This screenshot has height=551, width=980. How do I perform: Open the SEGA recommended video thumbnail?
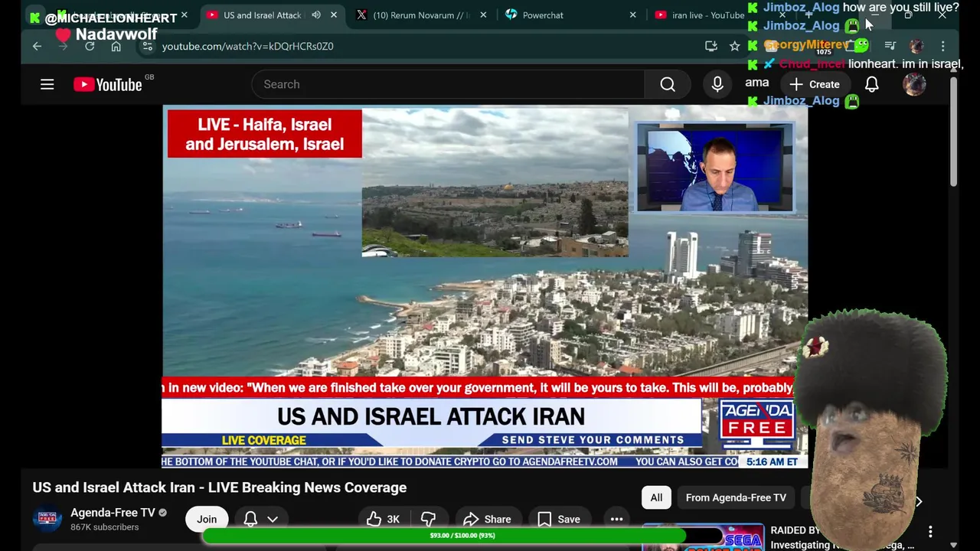click(703, 537)
